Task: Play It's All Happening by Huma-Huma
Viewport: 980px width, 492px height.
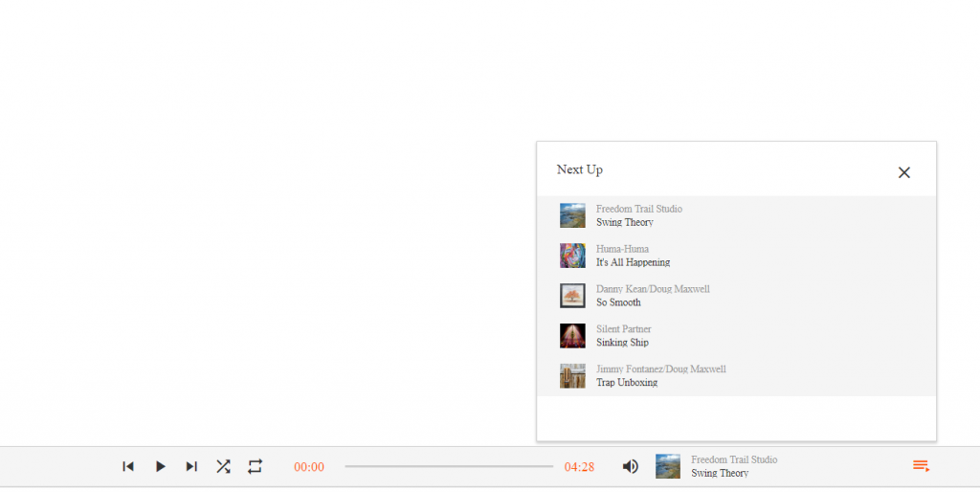Action: pyautogui.click(x=736, y=256)
